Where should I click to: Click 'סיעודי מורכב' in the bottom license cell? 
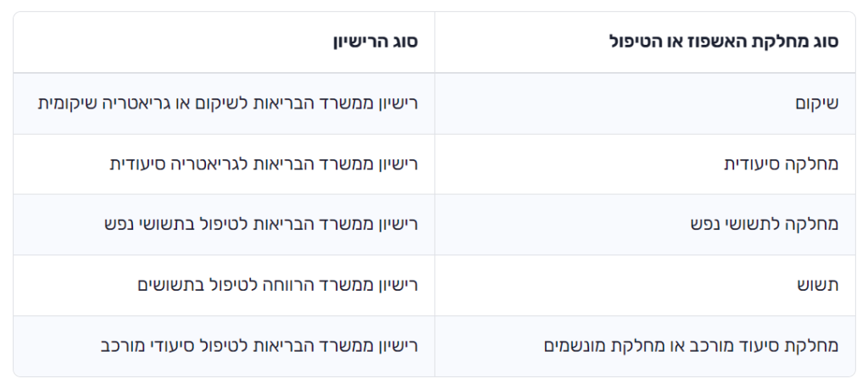148,346
